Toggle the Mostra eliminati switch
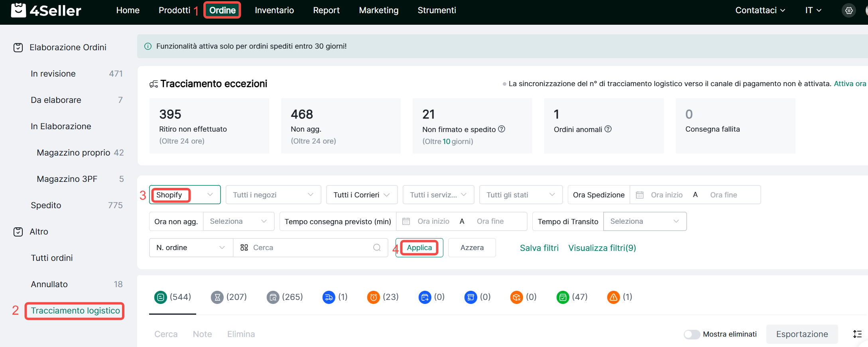Image resolution: width=868 pixels, height=347 pixels. (692, 334)
